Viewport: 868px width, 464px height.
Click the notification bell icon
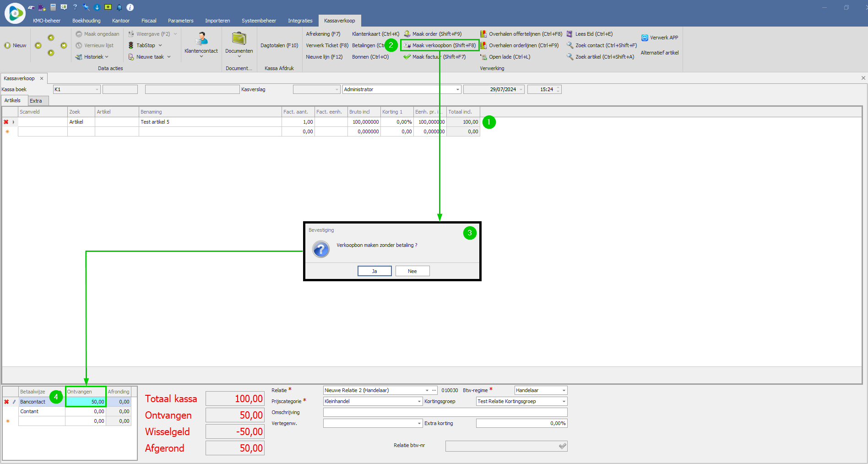(119, 7)
